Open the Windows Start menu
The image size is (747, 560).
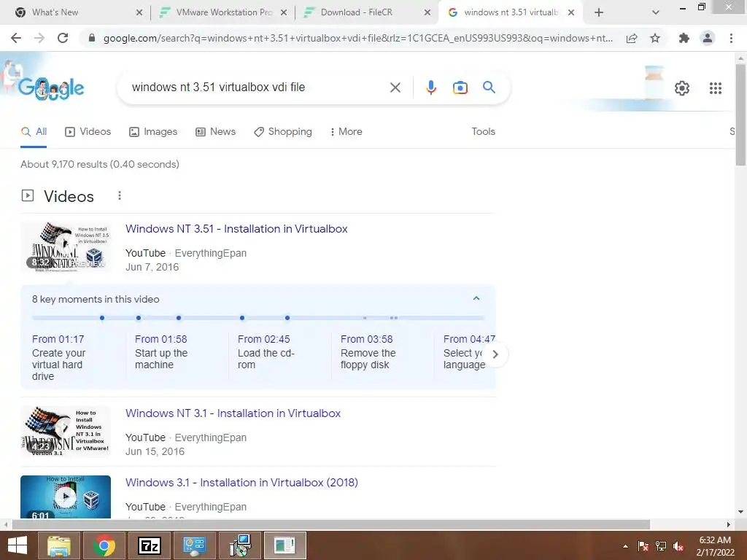tap(18, 545)
